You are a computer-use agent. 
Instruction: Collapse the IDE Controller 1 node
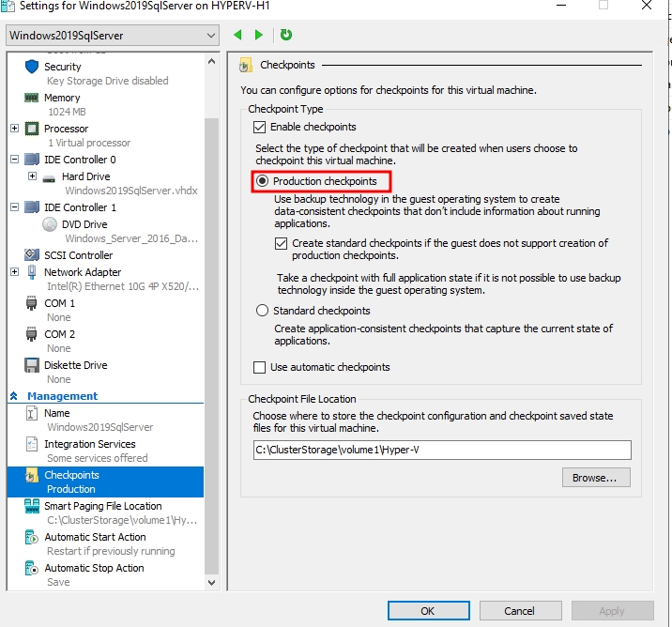pyautogui.click(x=14, y=207)
